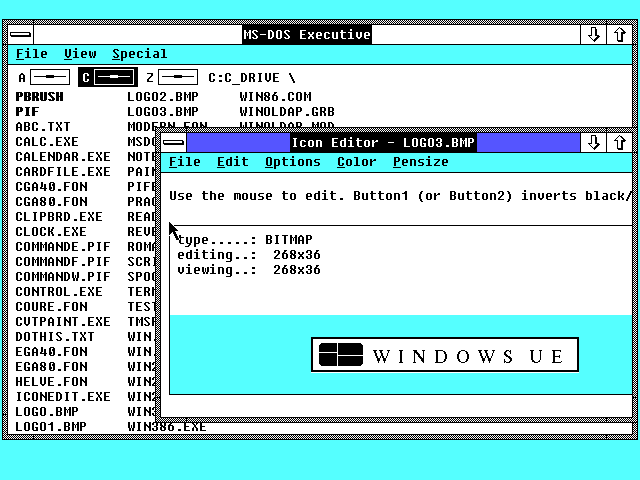Screen dimensions: 640x480
Task: Select COMMANDE.PIF file
Action: coord(63,247)
